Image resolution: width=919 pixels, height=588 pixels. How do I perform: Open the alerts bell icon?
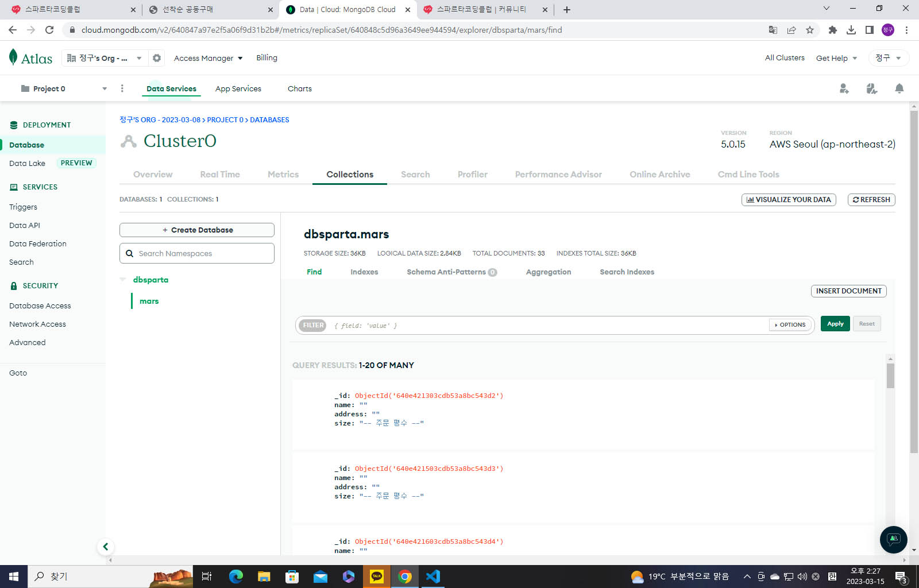(899, 88)
